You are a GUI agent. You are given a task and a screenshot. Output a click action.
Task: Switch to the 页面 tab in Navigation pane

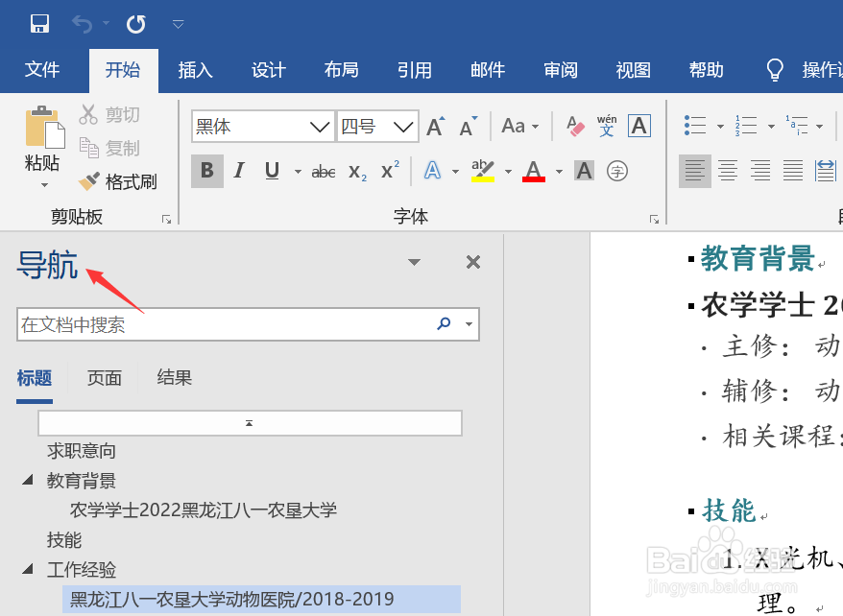point(105,377)
